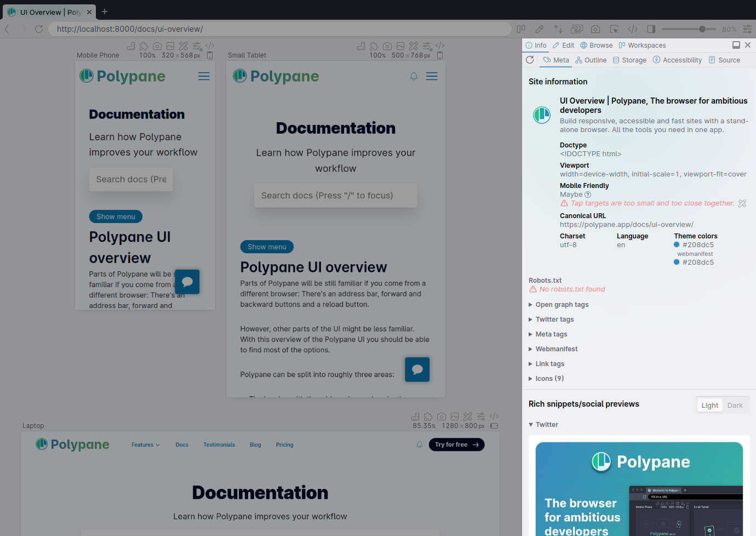Screen dimensions: 756x536
Task: Adjust the zoom slider near 80%
Action: click(702, 29)
